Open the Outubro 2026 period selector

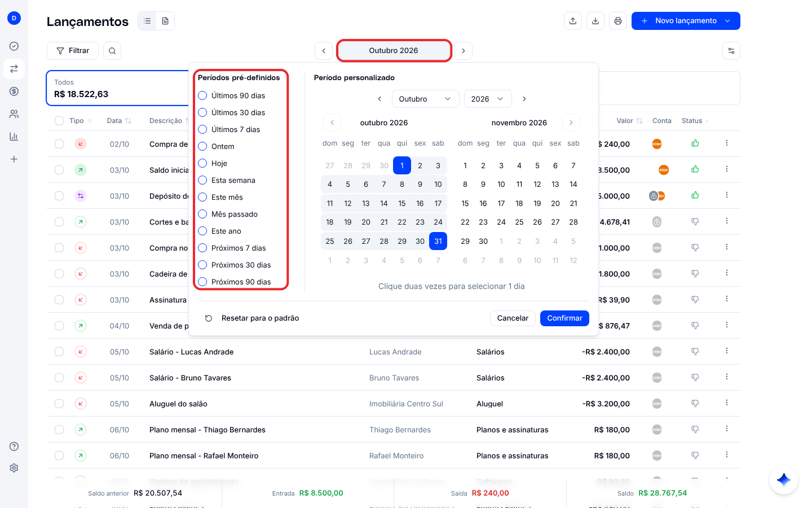click(x=394, y=51)
